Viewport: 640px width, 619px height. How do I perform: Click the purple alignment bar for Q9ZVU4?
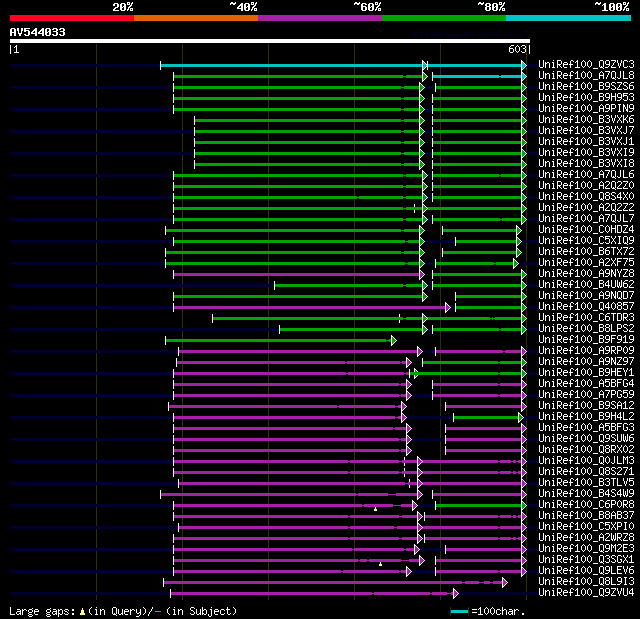pos(314,593)
